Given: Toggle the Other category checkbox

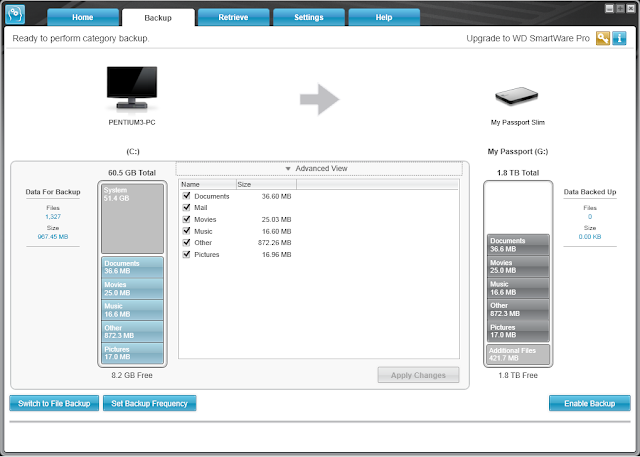Looking at the screenshot, I should tap(187, 242).
